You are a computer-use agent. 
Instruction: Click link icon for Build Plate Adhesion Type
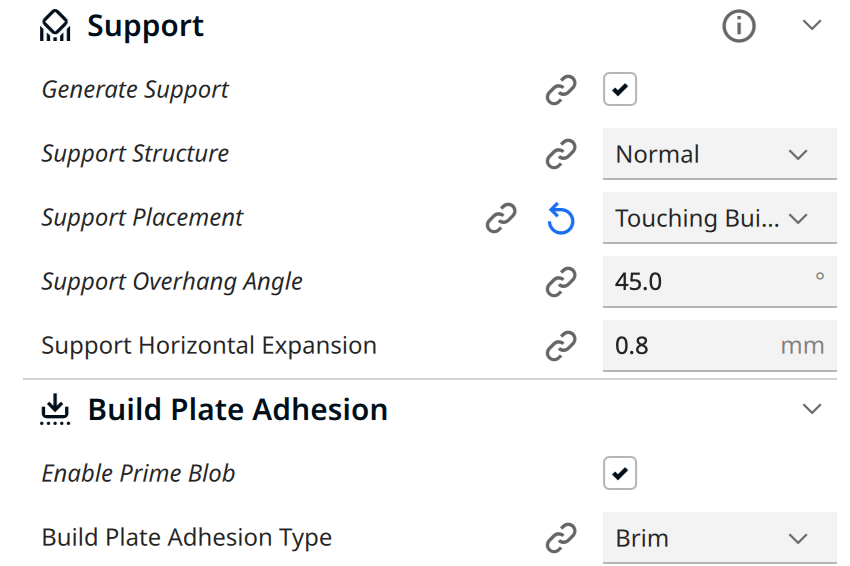click(561, 538)
